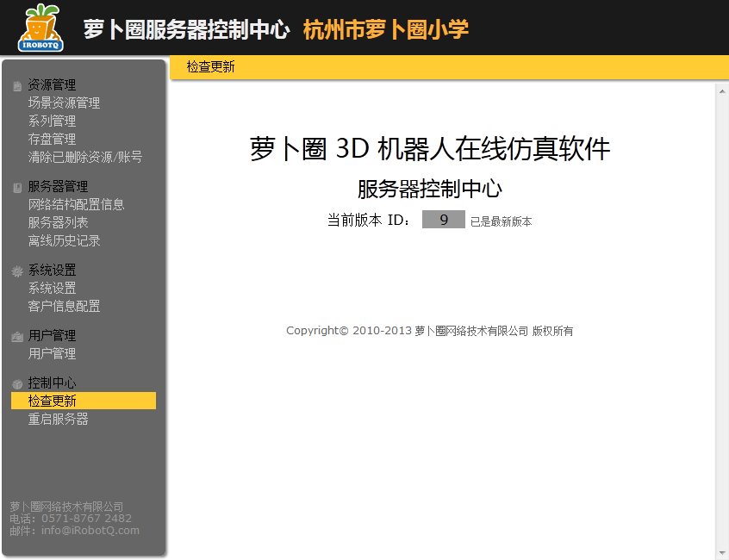
Task: Show the 服务器列表 page
Action: (x=58, y=222)
